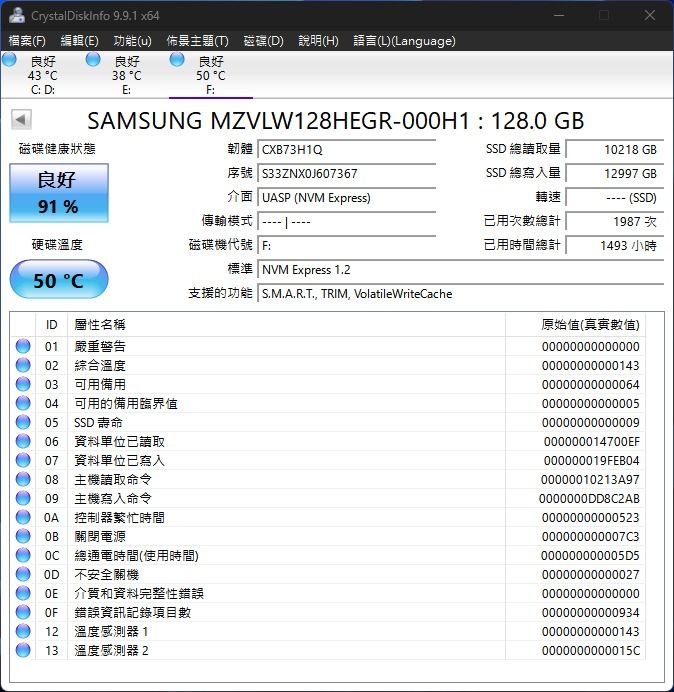Click the status icon for 08 主機讀取命令
This screenshot has height=692, width=674.
(23, 479)
